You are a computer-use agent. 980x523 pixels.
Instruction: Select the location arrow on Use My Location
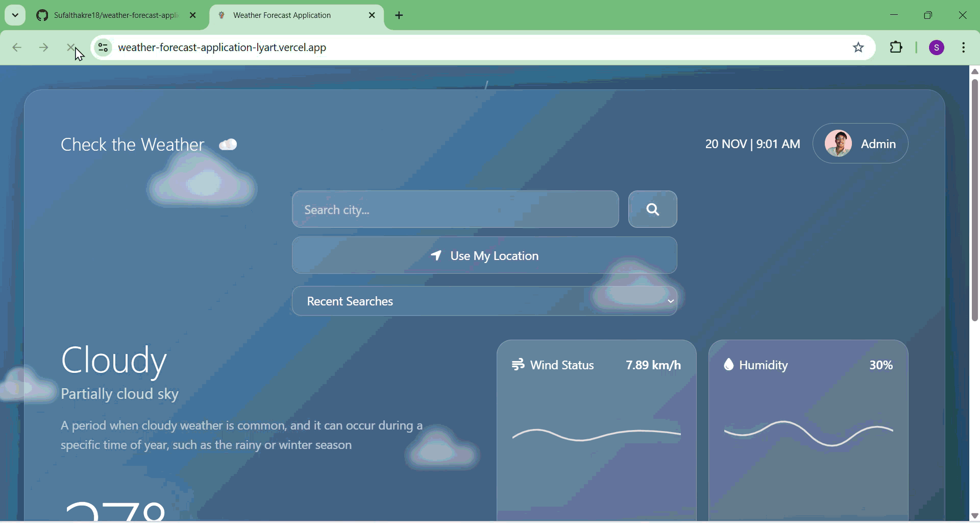[436, 256]
